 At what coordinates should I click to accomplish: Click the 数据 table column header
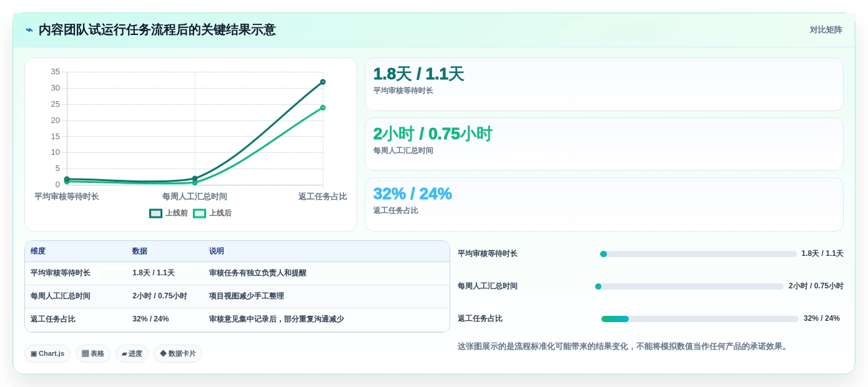click(165, 252)
